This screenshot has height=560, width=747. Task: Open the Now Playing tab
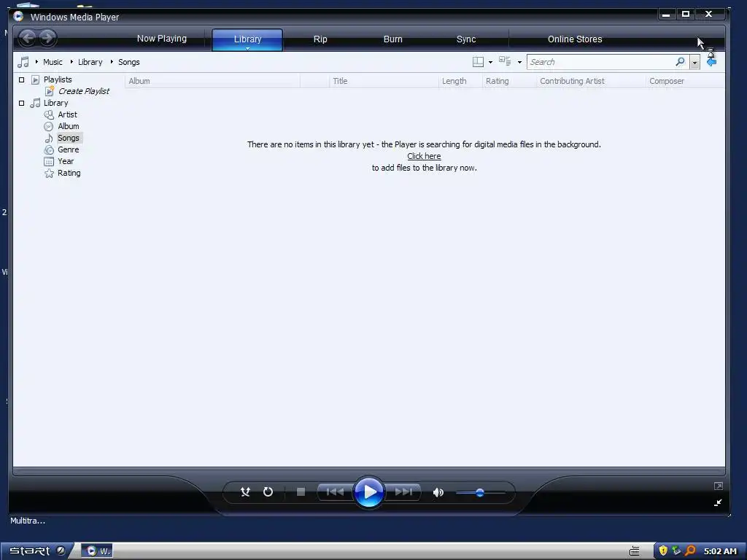[162, 39]
